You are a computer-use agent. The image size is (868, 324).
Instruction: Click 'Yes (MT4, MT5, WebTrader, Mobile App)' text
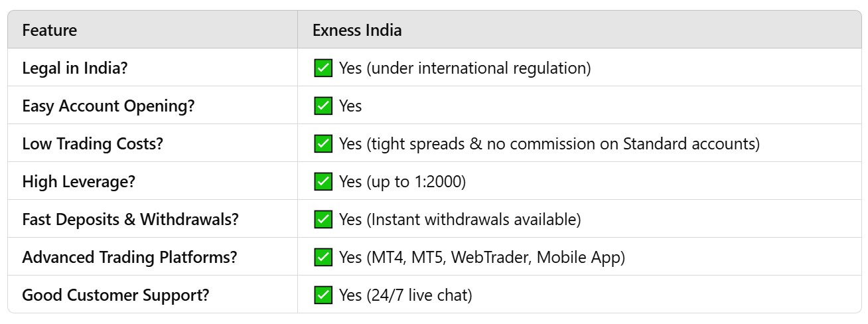pos(482,258)
